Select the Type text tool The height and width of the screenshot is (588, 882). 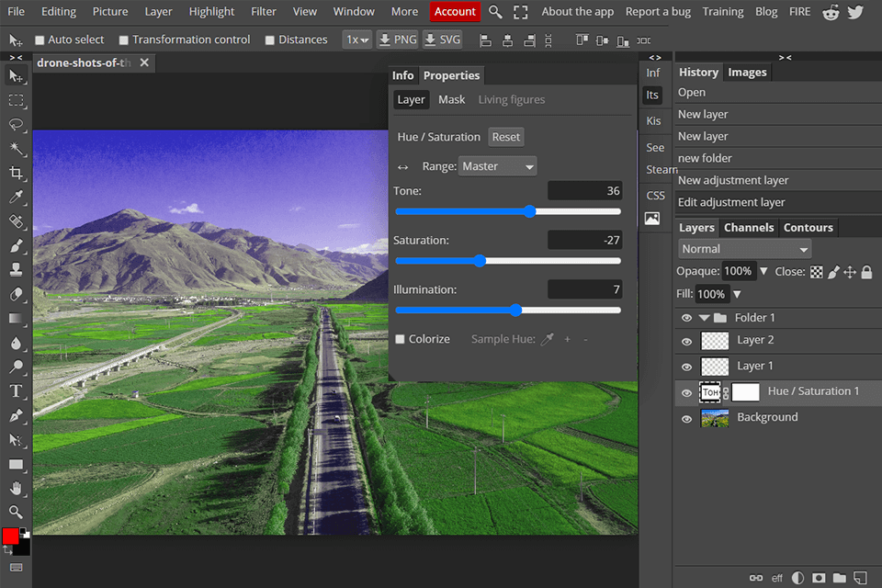click(x=16, y=391)
